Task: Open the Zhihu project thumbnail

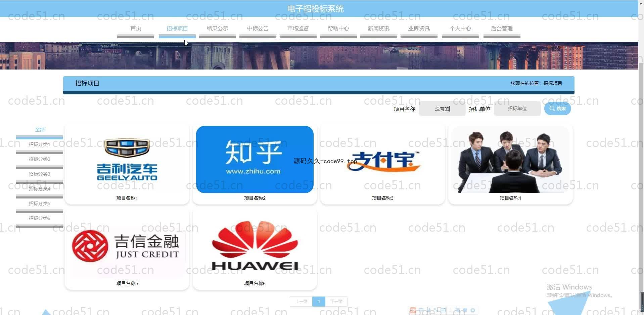Action: (x=255, y=160)
